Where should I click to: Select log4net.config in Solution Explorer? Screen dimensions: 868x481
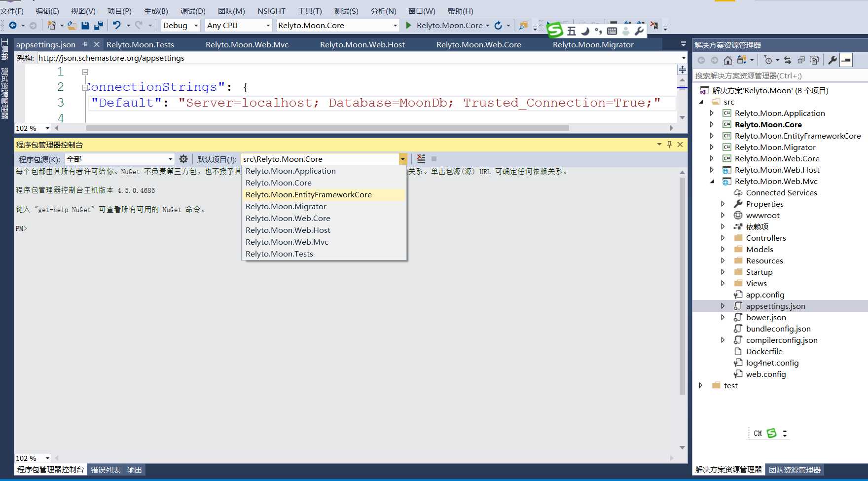(x=772, y=363)
